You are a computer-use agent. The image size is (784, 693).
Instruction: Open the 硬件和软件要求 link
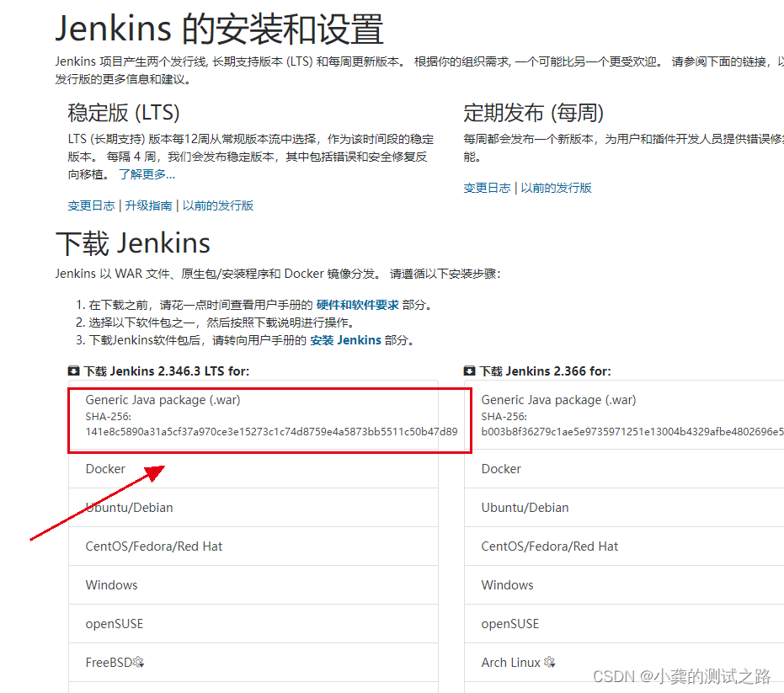click(358, 305)
